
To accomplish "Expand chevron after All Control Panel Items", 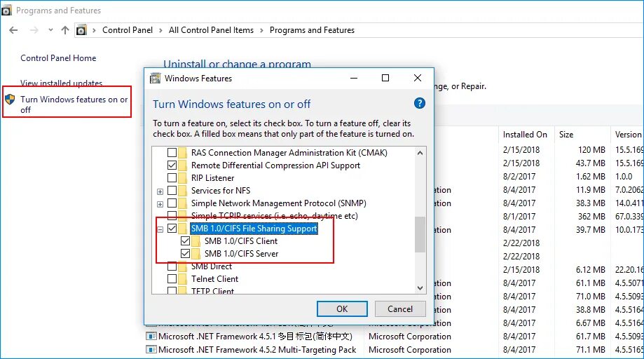I will point(261,30).
